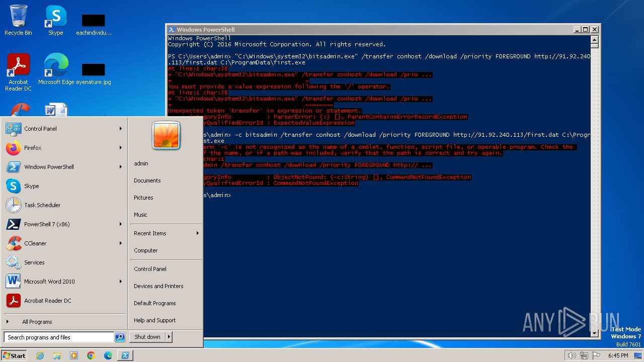
Task: Launch Microsoft Word 2010 entry
Action: tap(64, 282)
